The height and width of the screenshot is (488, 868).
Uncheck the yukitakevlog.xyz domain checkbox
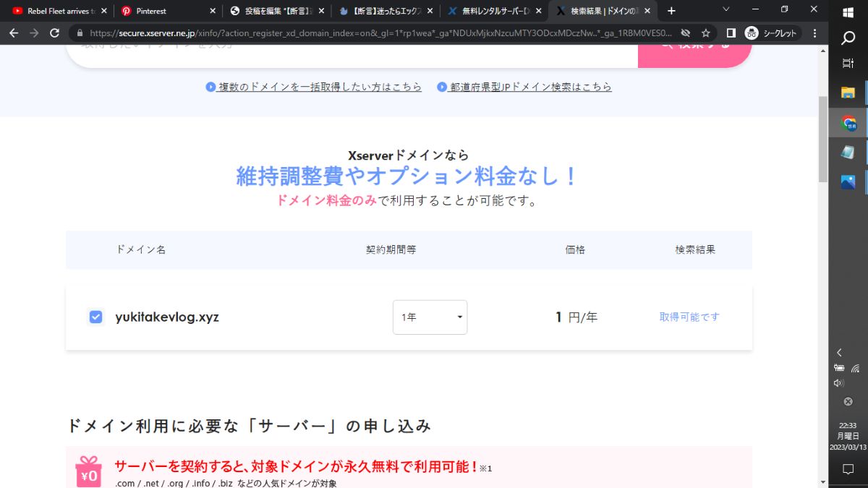click(x=95, y=317)
